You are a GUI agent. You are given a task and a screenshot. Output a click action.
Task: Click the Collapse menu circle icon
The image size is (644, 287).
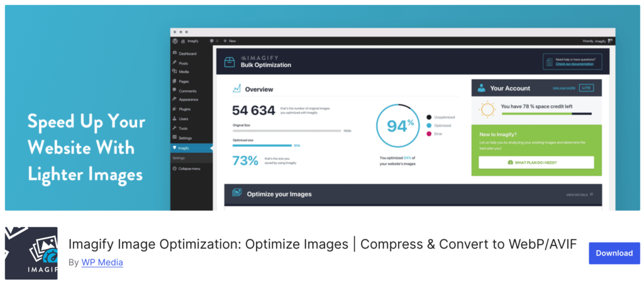point(175,169)
